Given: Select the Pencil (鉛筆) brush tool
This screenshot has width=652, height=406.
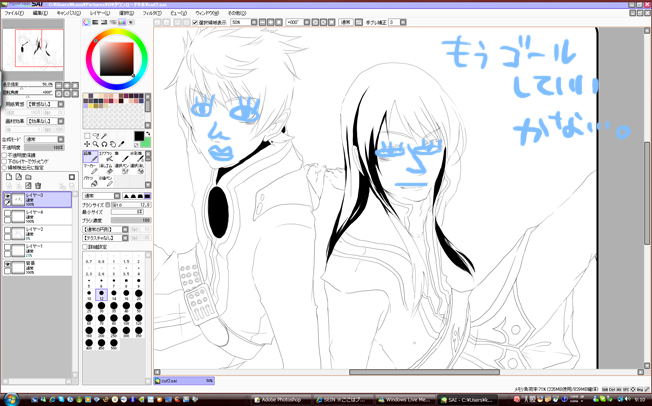Looking at the screenshot, I should point(90,156).
